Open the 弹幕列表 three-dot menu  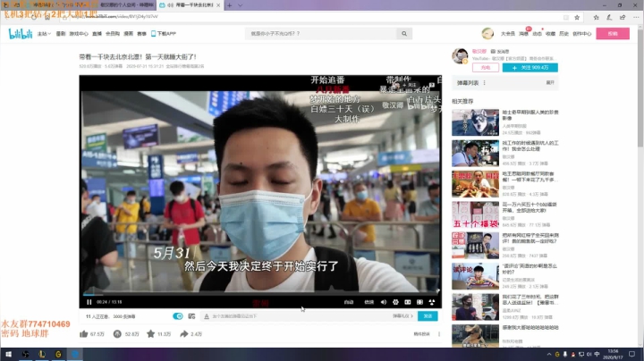(485, 82)
